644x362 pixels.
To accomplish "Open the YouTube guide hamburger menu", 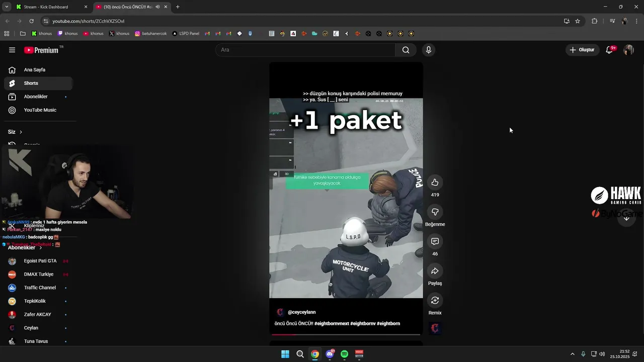I will (x=12, y=50).
